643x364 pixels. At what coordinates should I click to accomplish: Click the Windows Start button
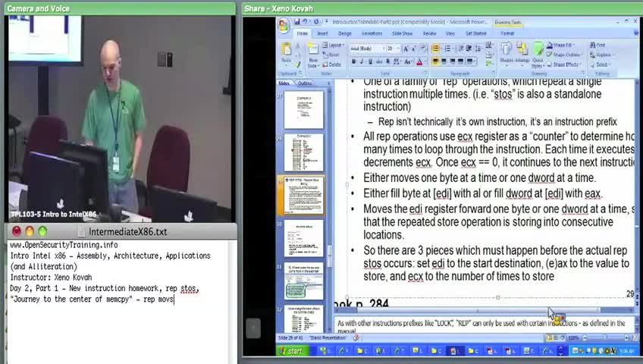pyautogui.click(x=293, y=351)
